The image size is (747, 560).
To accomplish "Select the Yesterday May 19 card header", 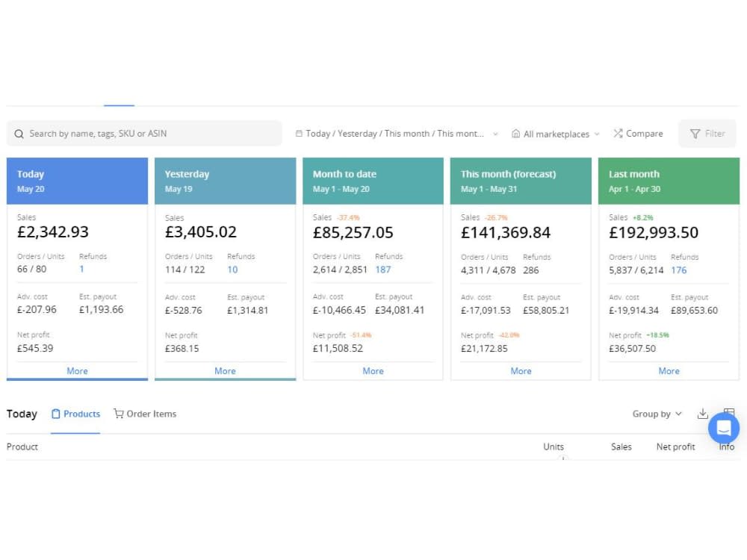I will click(x=226, y=181).
